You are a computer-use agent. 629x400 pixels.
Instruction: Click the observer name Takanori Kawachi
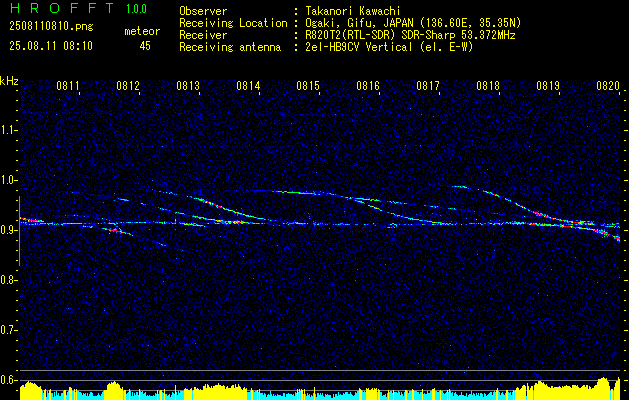[353, 11]
